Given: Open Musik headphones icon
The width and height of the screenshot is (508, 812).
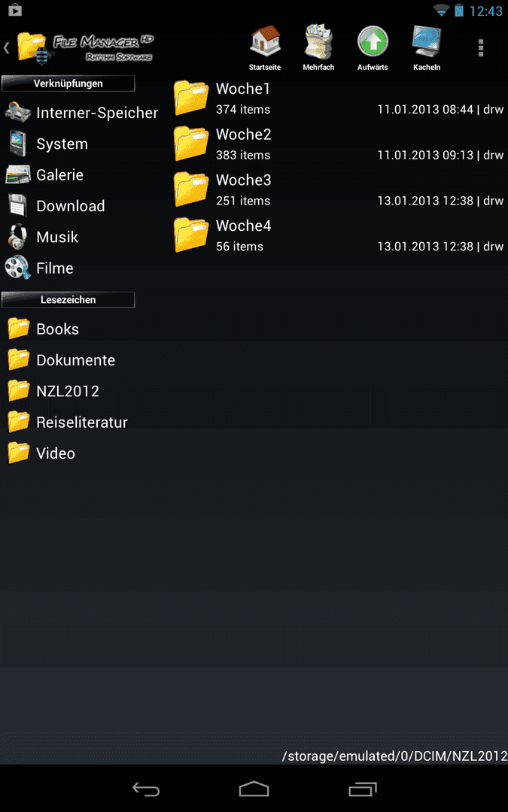Looking at the screenshot, I should (x=17, y=237).
